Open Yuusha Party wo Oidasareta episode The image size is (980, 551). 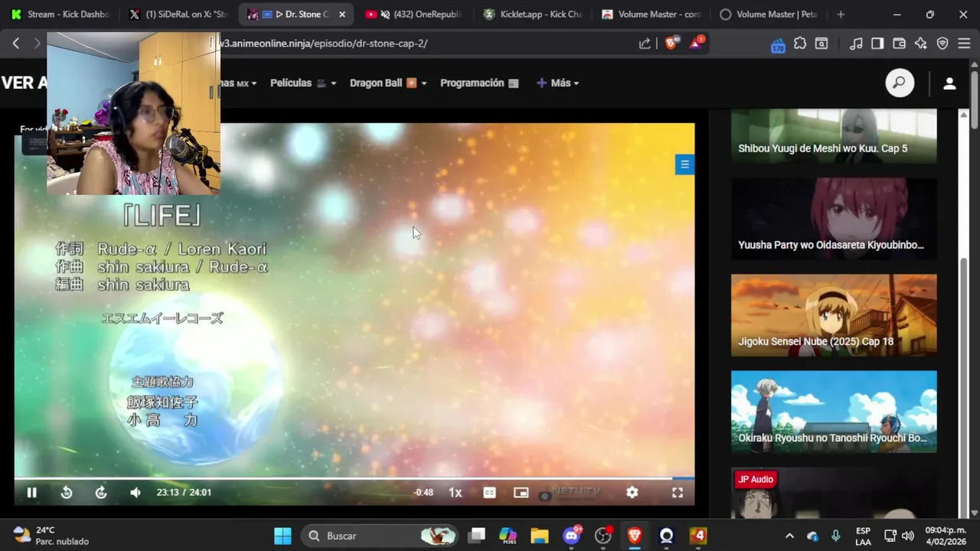click(834, 219)
